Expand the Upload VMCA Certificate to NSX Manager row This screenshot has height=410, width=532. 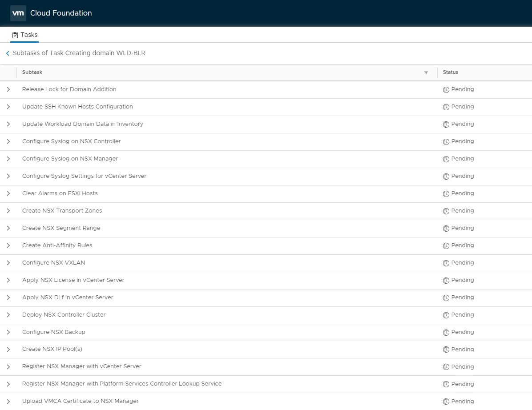click(8, 402)
